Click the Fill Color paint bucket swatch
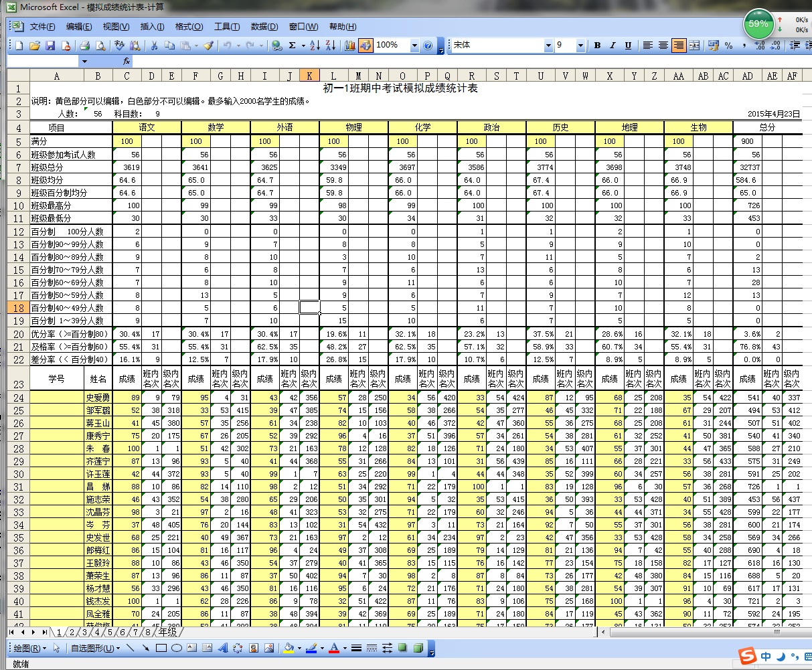This screenshot has height=670, width=812. [289, 648]
